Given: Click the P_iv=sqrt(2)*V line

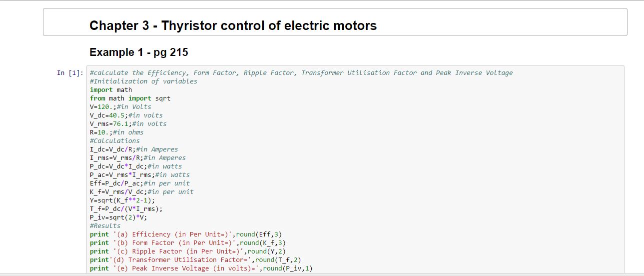Looking at the screenshot, I should coord(118,217).
